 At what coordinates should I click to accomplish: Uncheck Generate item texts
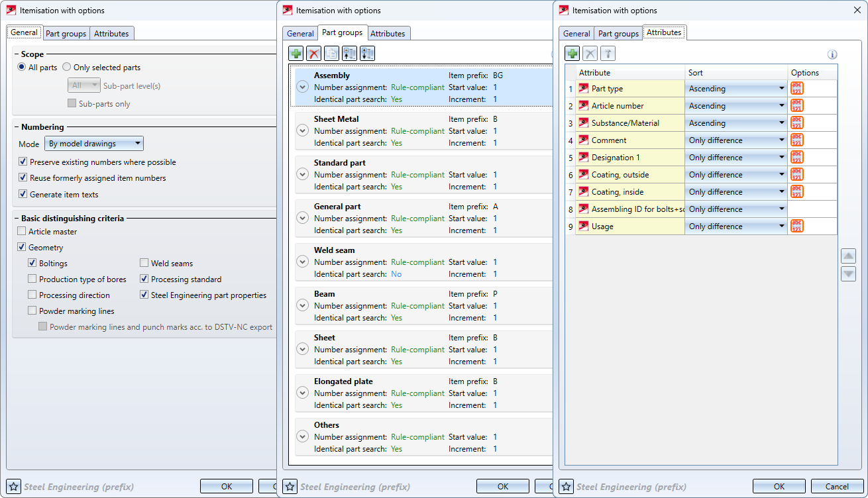[x=23, y=195]
